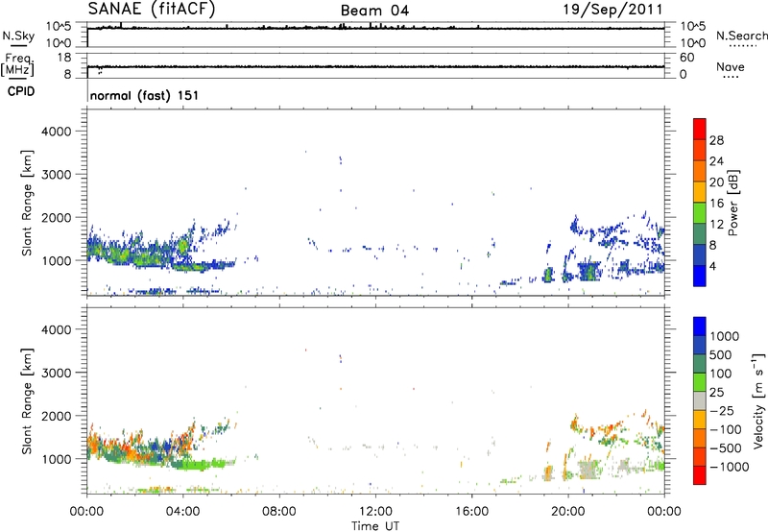Pick the red top segment of the power colorbar
This screenshot has width=768, height=532.
click(700, 130)
